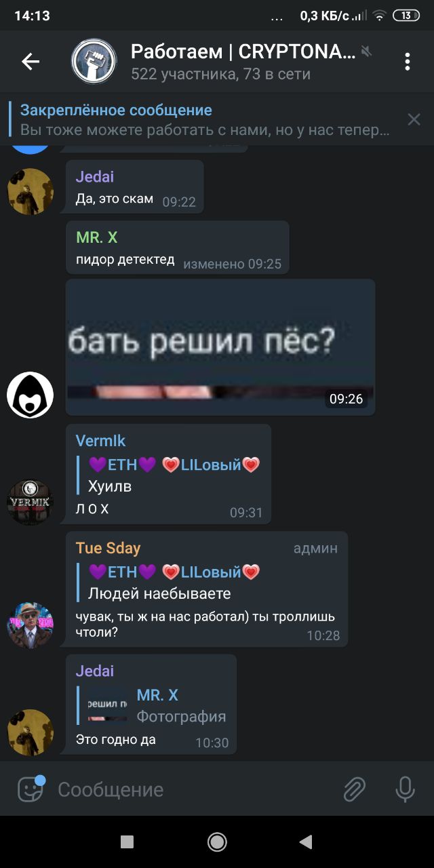434x868 pixels.
Task: Open Tue Sday's profile avatar
Action: [30, 625]
